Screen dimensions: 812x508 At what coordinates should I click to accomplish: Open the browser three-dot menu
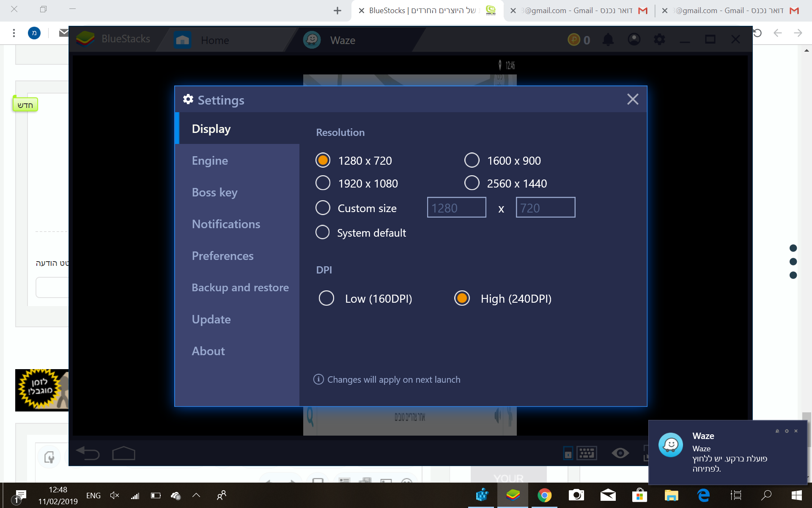click(x=14, y=33)
